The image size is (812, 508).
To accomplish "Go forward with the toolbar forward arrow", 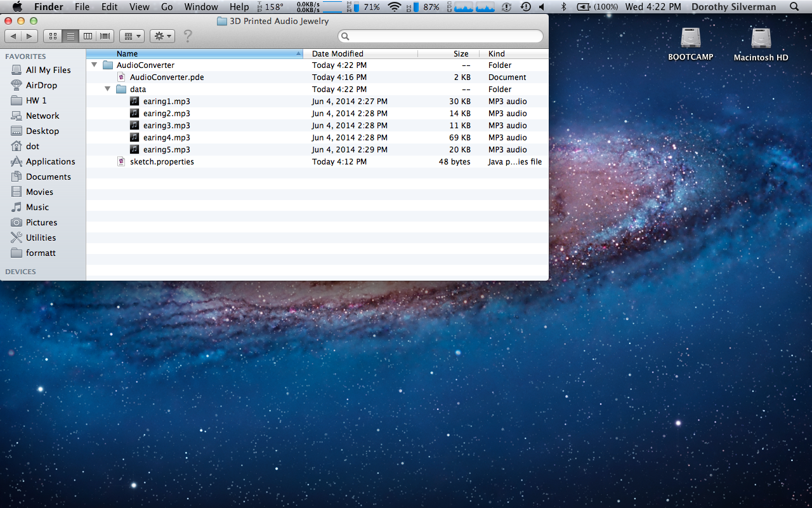I will [30, 36].
